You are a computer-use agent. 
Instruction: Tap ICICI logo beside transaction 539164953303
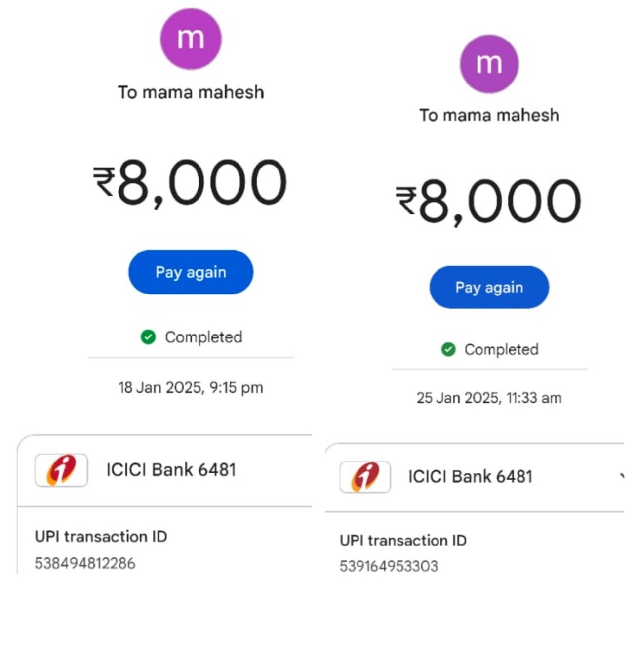click(365, 477)
